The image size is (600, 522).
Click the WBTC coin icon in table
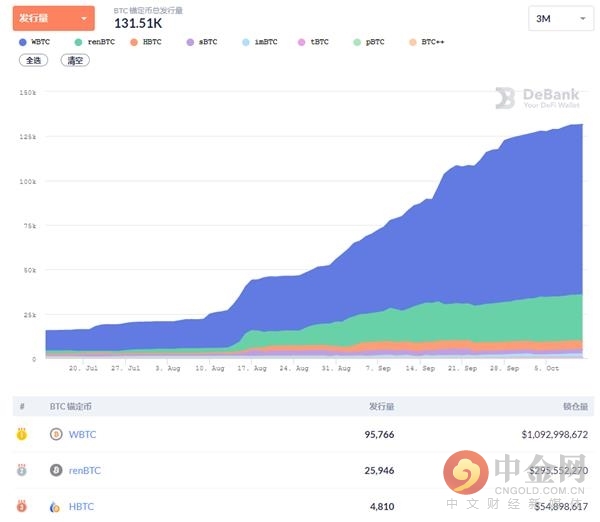click(56, 434)
